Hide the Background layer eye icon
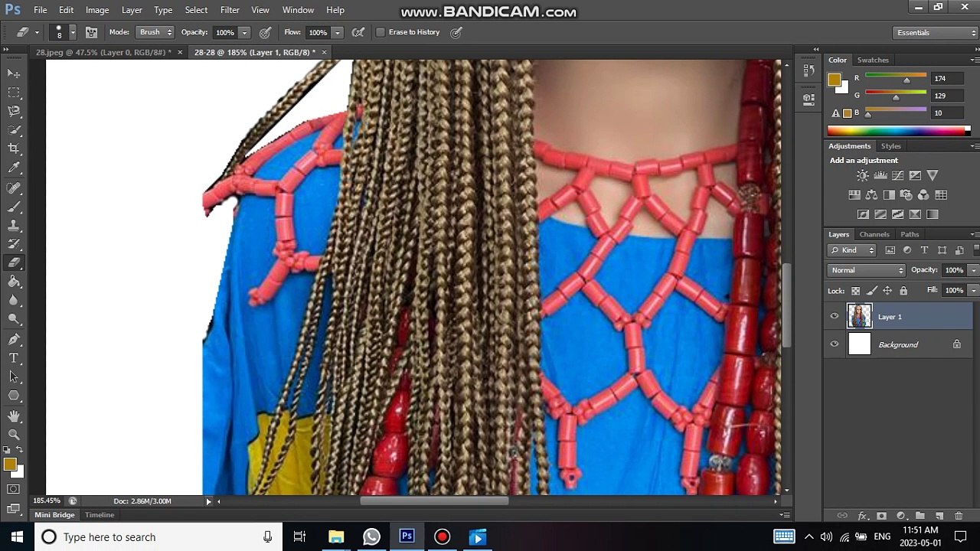 (835, 344)
